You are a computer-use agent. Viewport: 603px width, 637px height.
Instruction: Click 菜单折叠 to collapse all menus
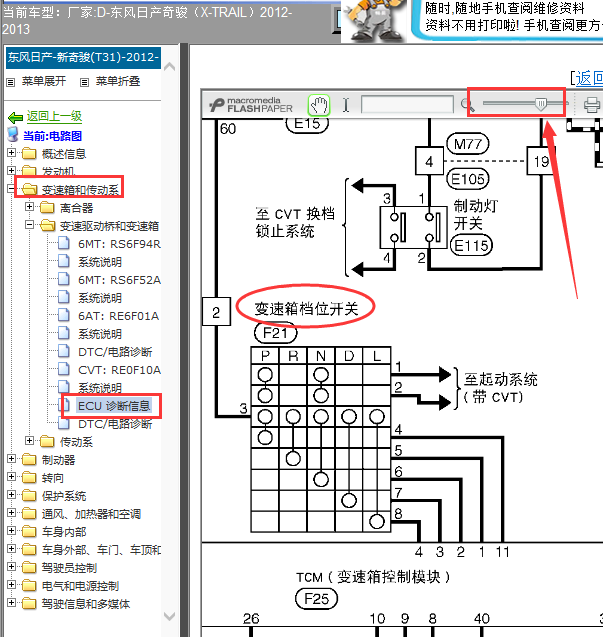point(118,81)
